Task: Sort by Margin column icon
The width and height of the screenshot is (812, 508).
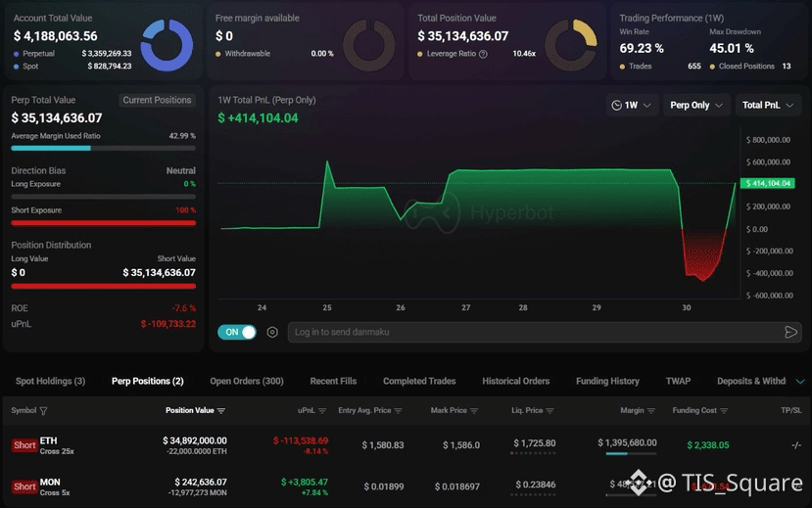Action: (x=651, y=411)
